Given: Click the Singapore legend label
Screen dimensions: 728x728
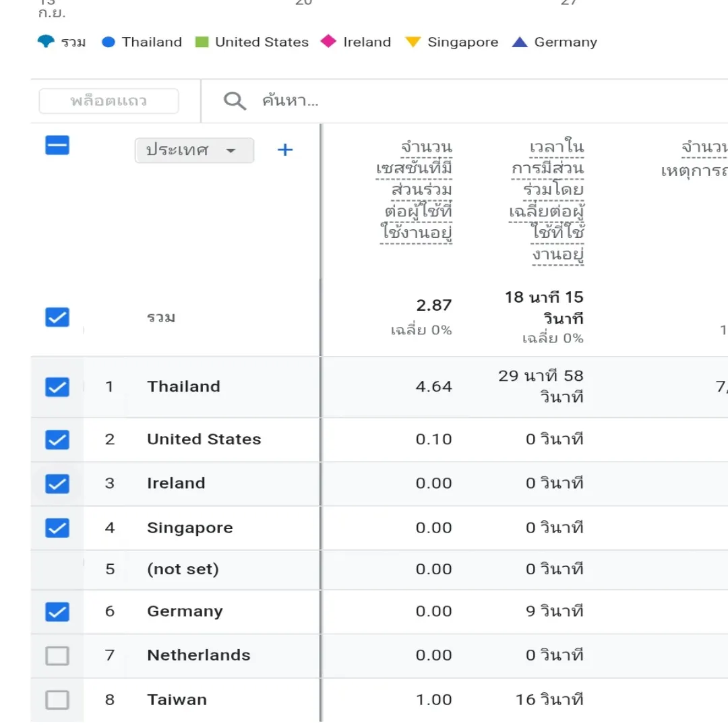Looking at the screenshot, I should 462,42.
